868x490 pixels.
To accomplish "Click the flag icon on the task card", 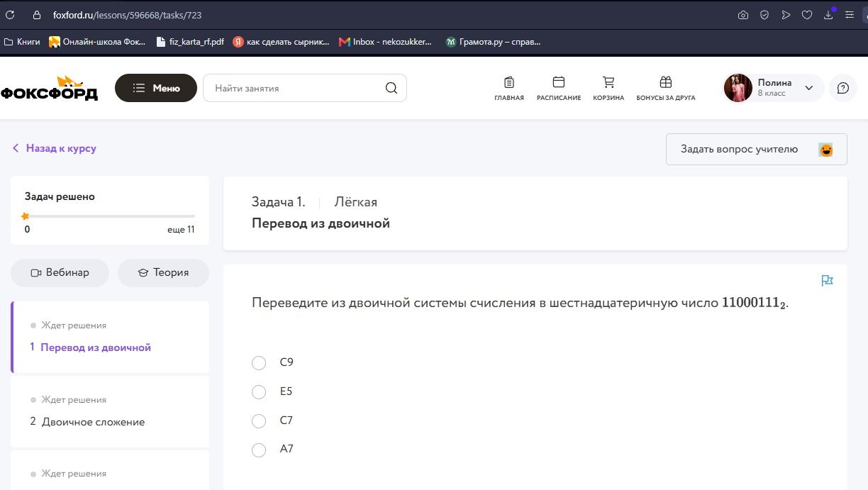I will pyautogui.click(x=827, y=281).
